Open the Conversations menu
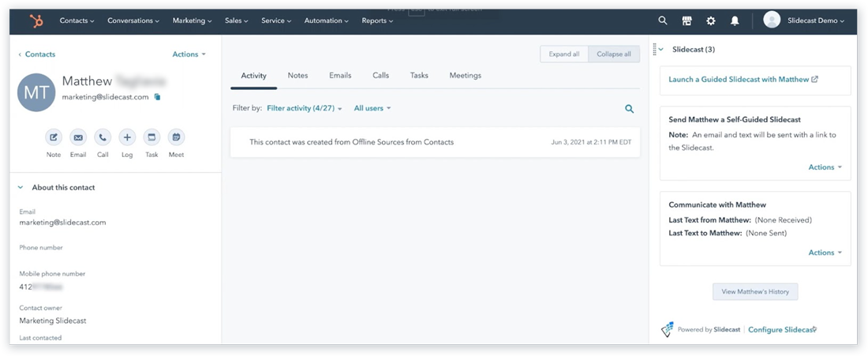This screenshot has width=868, height=356. pyautogui.click(x=133, y=21)
